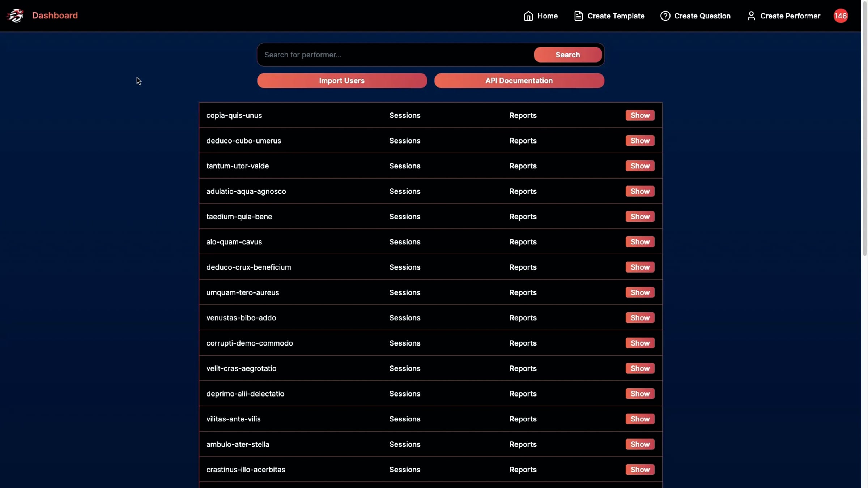
Task: Show performer tantum-utor-valde
Action: pyautogui.click(x=640, y=166)
